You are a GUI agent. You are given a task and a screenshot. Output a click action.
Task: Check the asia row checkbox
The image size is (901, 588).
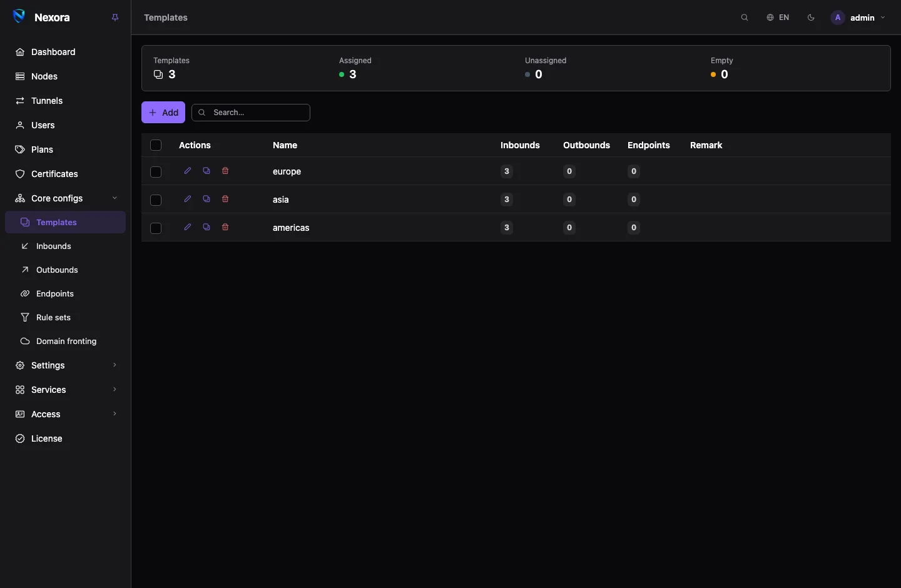pyautogui.click(x=156, y=200)
